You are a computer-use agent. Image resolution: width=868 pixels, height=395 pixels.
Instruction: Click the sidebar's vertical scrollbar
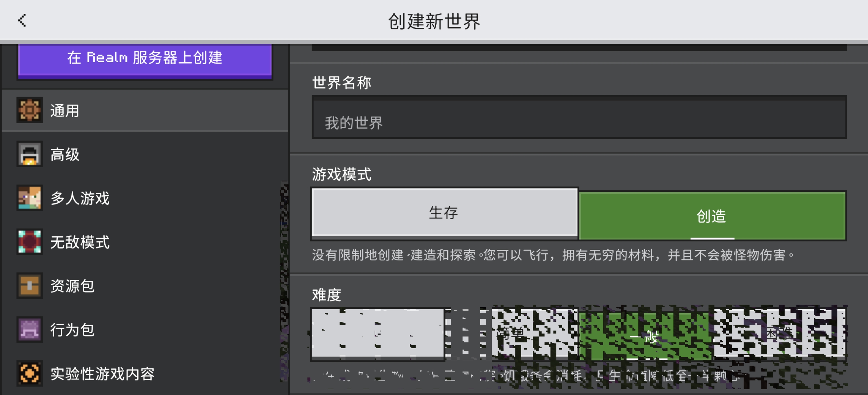(284, 281)
